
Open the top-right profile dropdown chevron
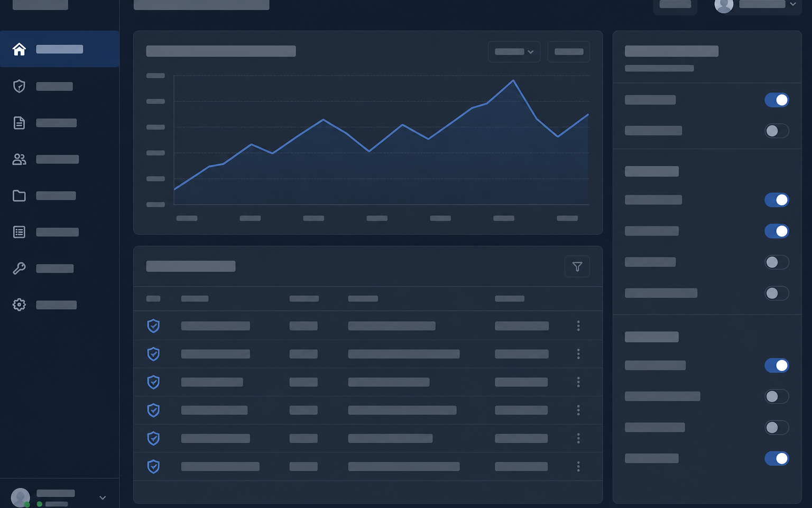tap(793, 4)
